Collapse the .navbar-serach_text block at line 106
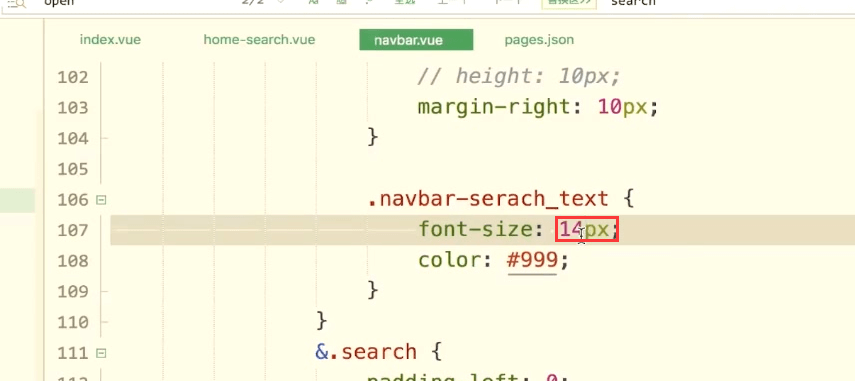 pos(100,200)
